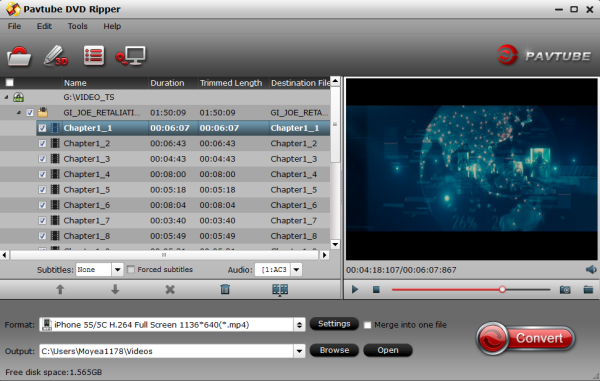Select the Chapter1_8 row name
The width and height of the screenshot is (600, 381).
[x=86, y=236]
